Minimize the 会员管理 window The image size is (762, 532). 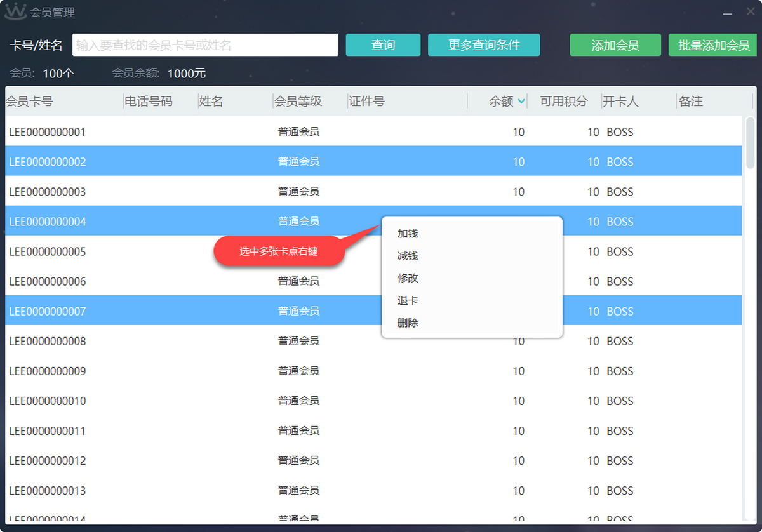pyautogui.click(x=728, y=13)
